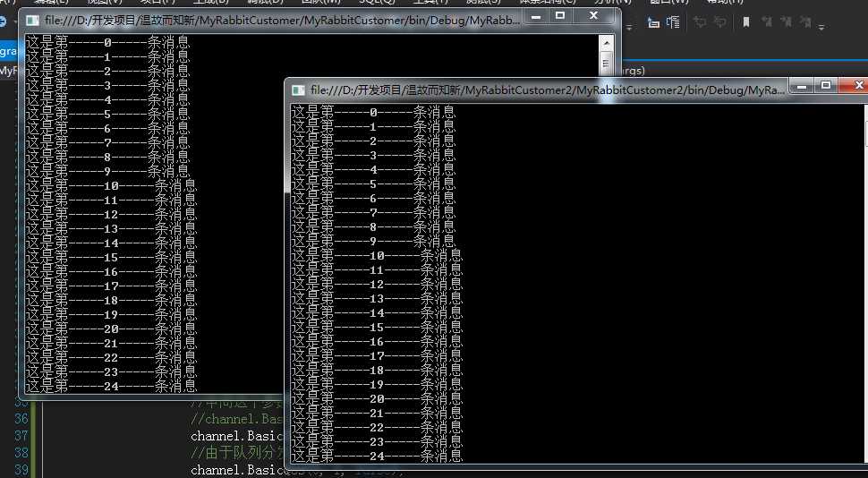Click the MyRabbitCustomer console window icon
The width and height of the screenshot is (868, 478).
pyautogui.click(x=32, y=21)
